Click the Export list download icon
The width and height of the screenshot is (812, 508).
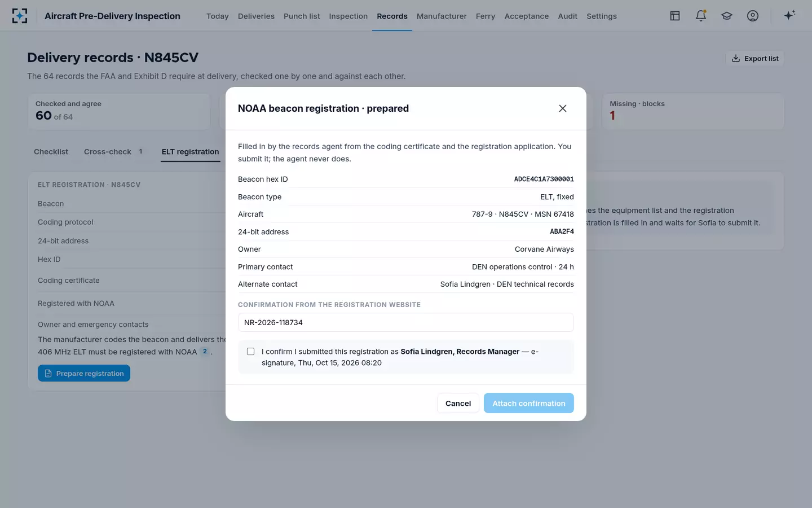(x=736, y=58)
